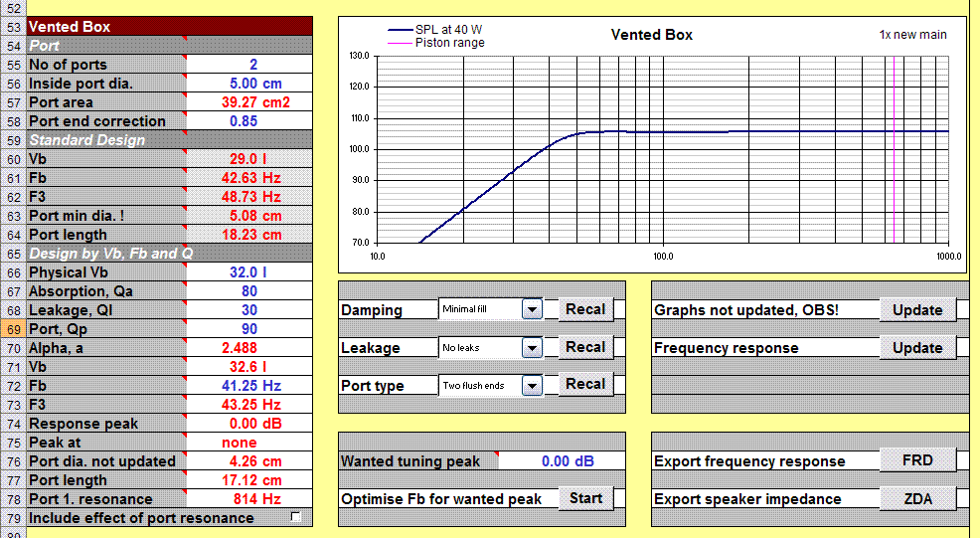Viewport: 980px width, 538px height.
Task: Click Recal button next to Damping
Action: tap(585, 309)
